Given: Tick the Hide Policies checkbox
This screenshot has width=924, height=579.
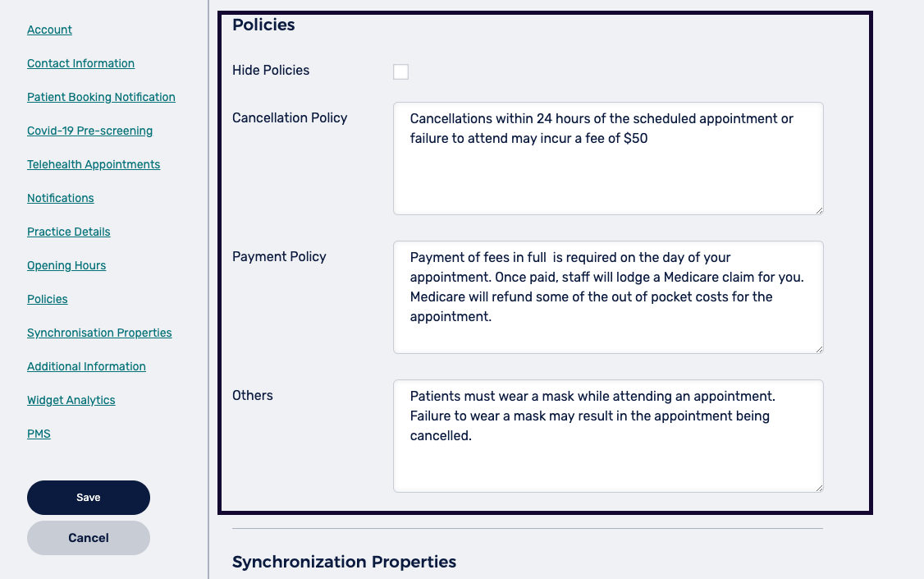Looking at the screenshot, I should click(400, 71).
